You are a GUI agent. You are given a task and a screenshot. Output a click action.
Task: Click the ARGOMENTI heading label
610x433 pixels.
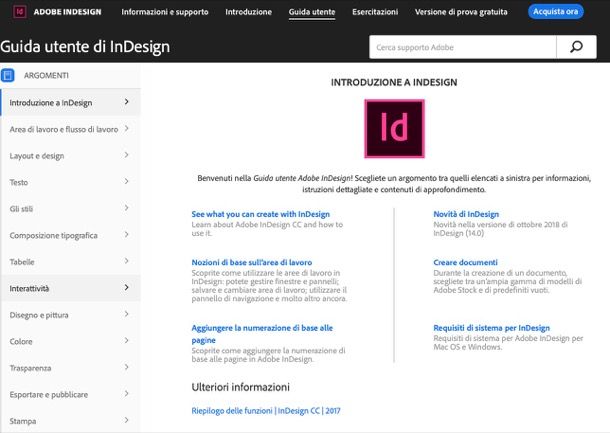(x=46, y=75)
